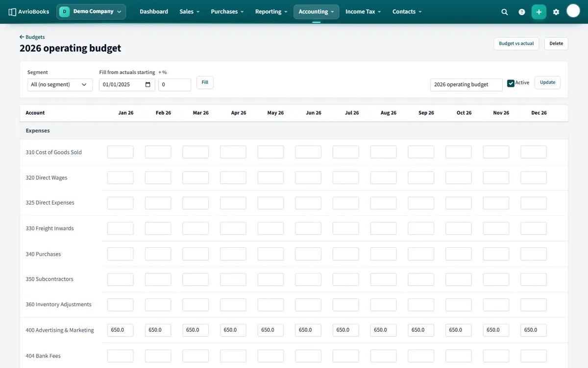This screenshot has width=588, height=368.
Task: Click the "310 Cost of Goods Sold" label
Action: click(54, 152)
